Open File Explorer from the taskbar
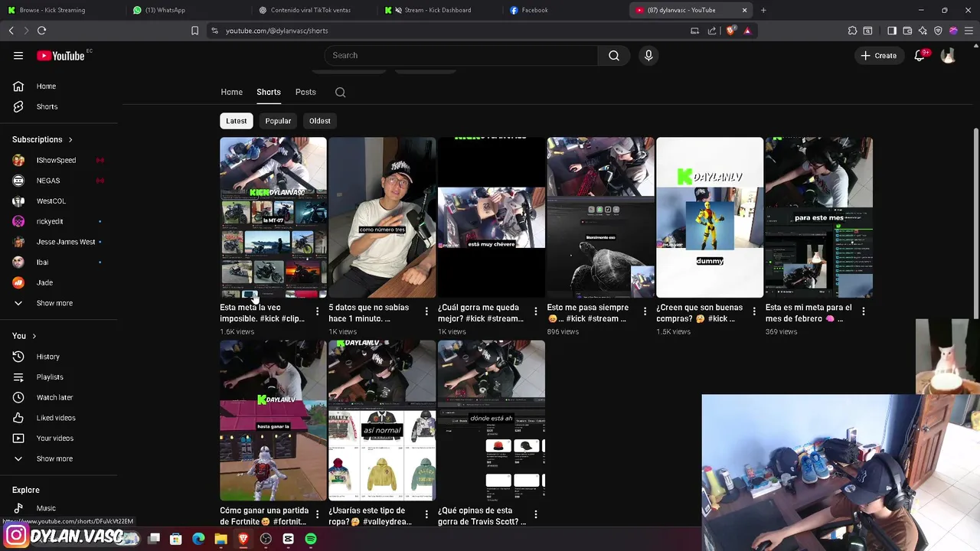The height and width of the screenshot is (551, 980). (x=220, y=539)
